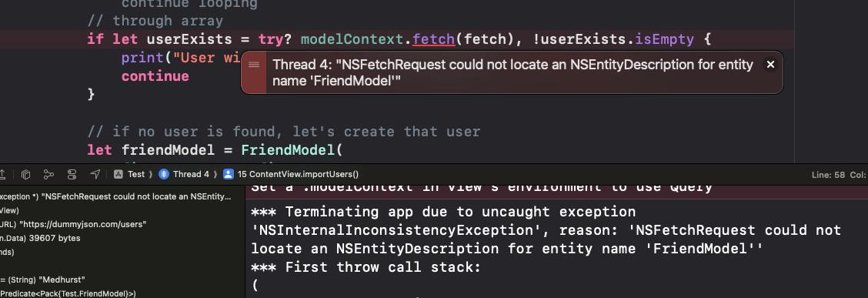The height and width of the screenshot is (298, 868).
Task: Open the Debug Memory Graph icon
Action: click(x=48, y=175)
